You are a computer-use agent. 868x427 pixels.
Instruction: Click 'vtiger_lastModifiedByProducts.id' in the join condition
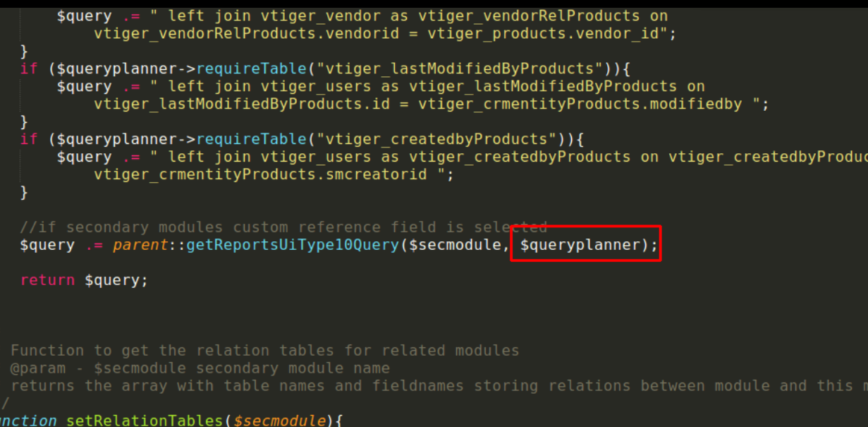coord(241,104)
